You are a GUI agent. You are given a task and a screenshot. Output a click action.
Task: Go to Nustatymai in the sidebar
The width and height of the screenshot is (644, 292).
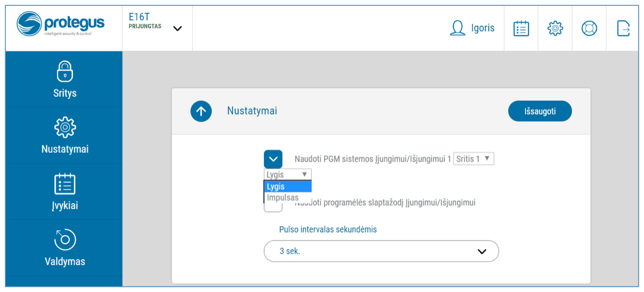point(64,136)
